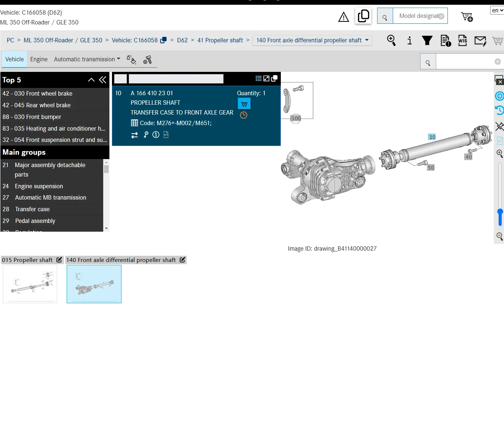Viewport: 504px width, 444px height.
Task: Click the circled info icon in part row
Action: (x=156, y=135)
